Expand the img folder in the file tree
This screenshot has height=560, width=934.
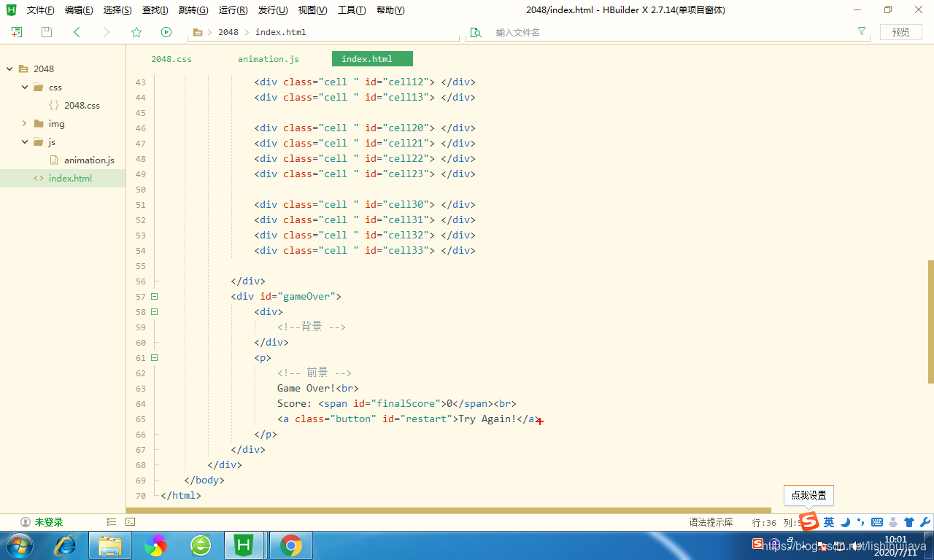[25, 124]
